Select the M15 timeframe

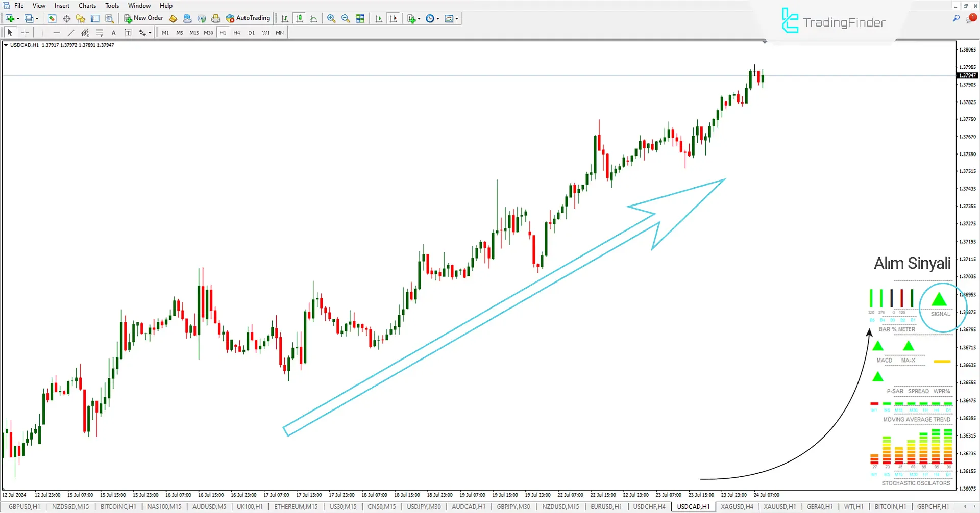click(194, 32)
